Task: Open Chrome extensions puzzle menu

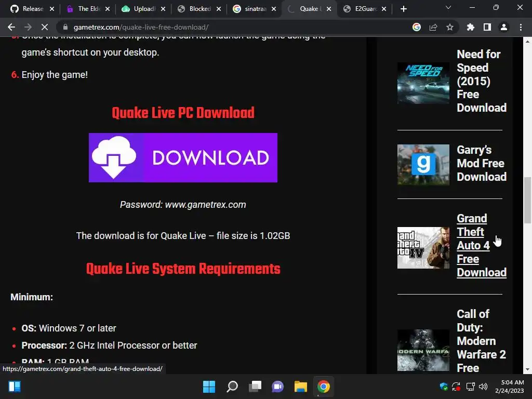Action: [471, 27]
